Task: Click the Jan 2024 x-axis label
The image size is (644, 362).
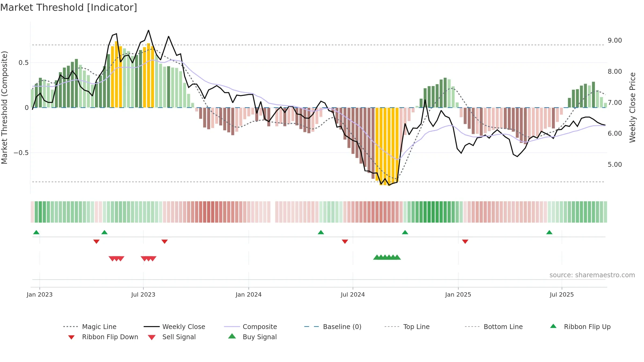Action: coord(249,294)
